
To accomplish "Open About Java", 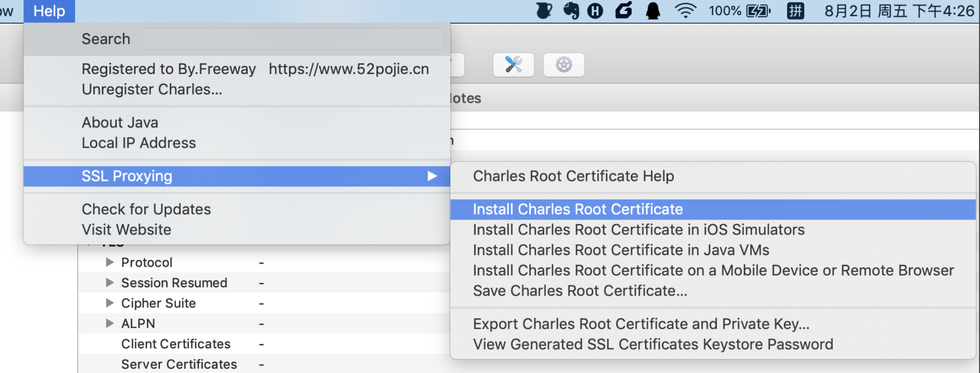I will point(237,123).
